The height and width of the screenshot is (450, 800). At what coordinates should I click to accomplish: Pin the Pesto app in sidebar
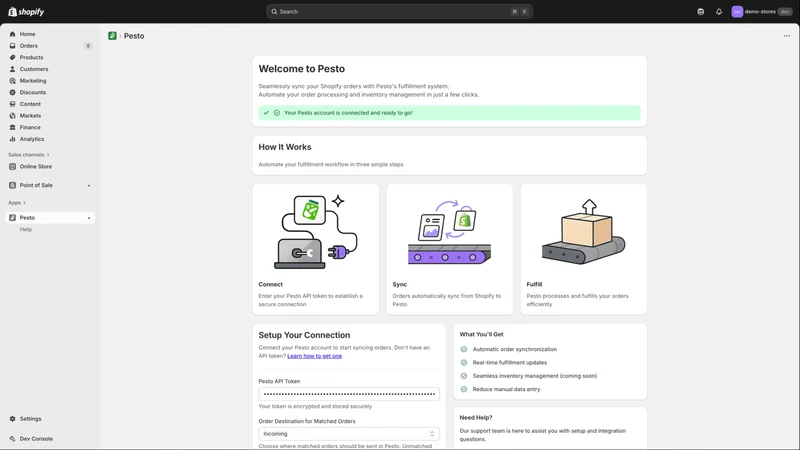tap(89, 218)
